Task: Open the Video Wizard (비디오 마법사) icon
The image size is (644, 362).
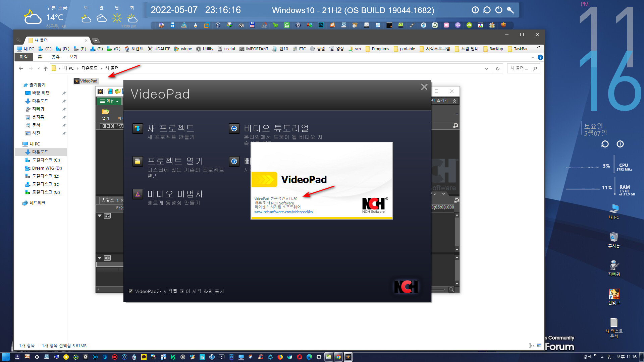Action: pyautogui.click(x=138, y=194)
